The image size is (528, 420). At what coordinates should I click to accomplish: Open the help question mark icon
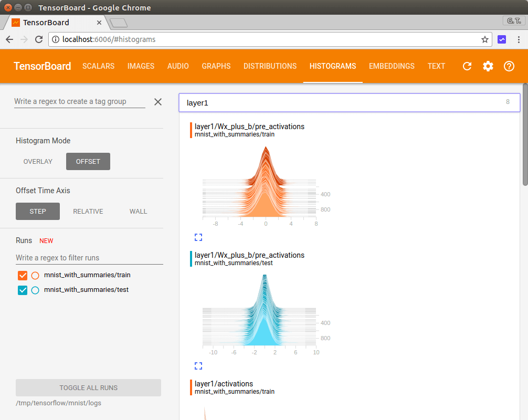click(509, 66)
